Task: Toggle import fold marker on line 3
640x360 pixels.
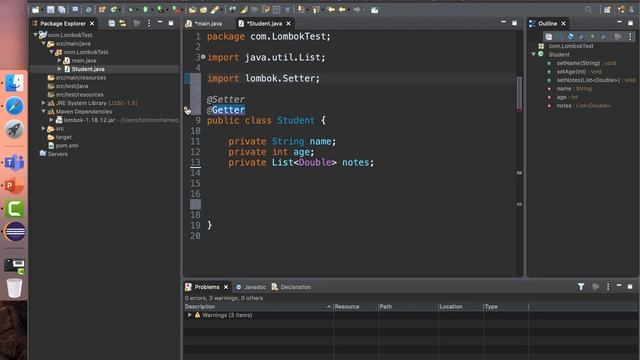Action: point(203,57)
